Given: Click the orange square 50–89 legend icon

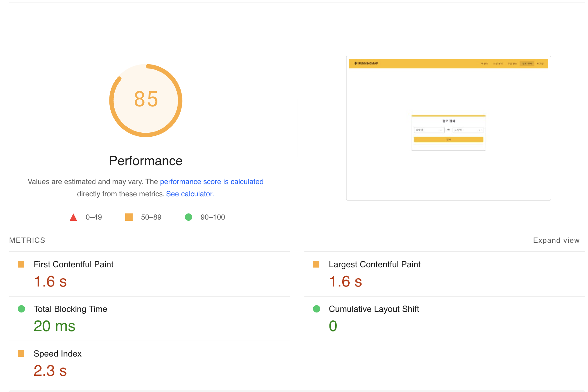Looking at the screenshot, I should point(129,217).
